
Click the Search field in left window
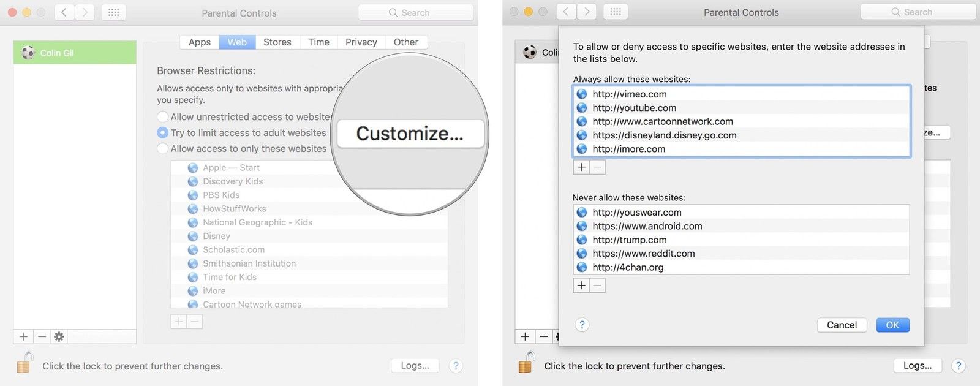(x=416, y=13)
